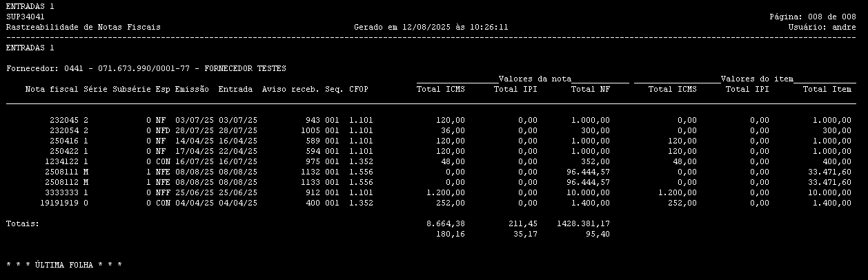Click aviso number 912 in row 3333333
This screenshot has height=280, width=868.
tap(313, 192)
